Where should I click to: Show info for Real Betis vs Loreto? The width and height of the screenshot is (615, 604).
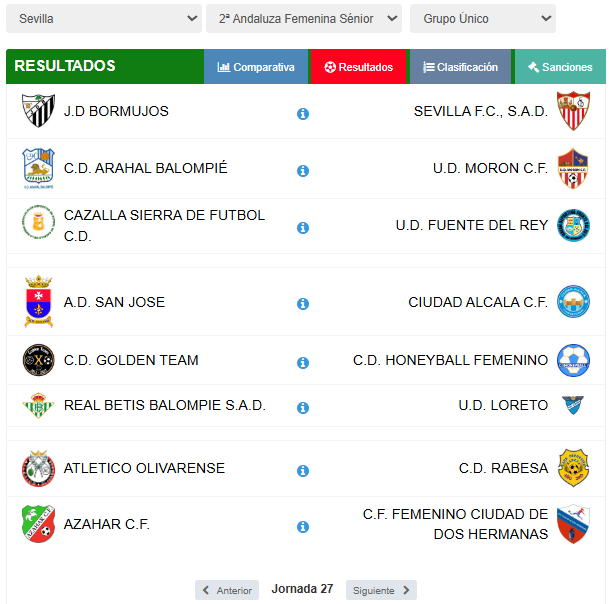click(x=303, y=408)
